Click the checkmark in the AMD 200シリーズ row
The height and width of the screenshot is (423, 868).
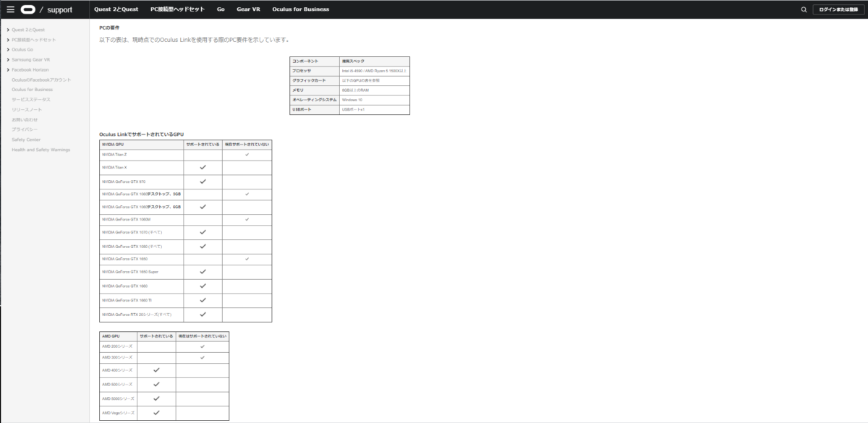(203, 346)
